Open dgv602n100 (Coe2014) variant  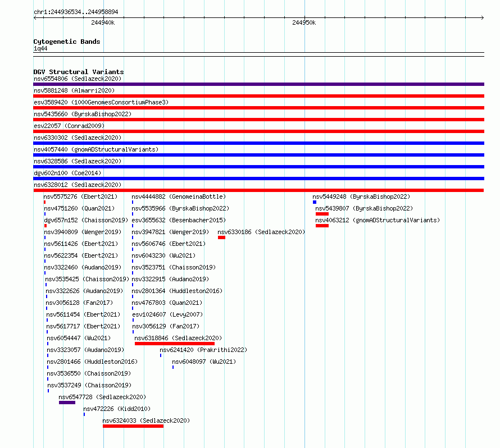[x=67, y=173]
